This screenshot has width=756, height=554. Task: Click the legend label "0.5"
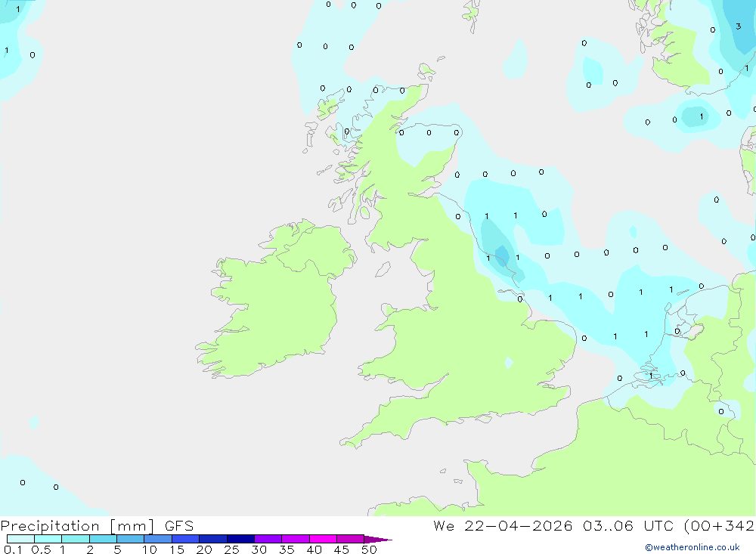[41, 549]
